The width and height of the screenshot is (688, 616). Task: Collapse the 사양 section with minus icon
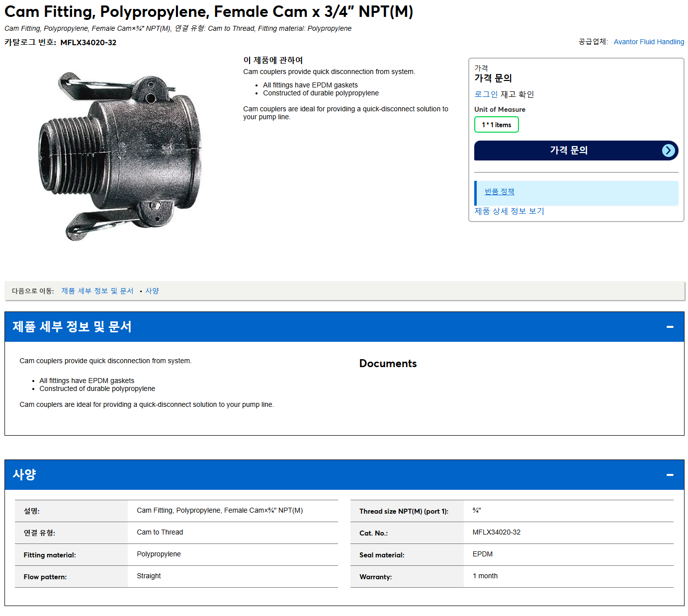[670, 475]
